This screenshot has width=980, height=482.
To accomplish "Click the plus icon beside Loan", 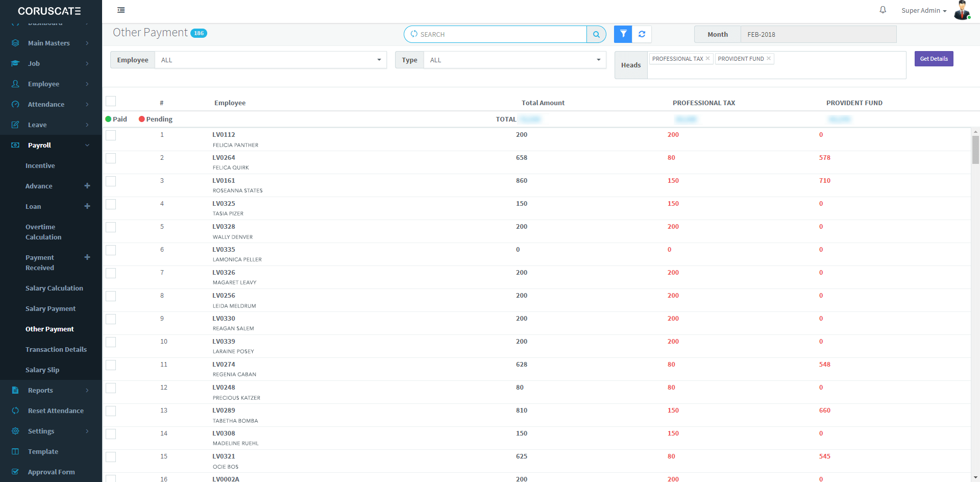I will (x=87, y=206).
